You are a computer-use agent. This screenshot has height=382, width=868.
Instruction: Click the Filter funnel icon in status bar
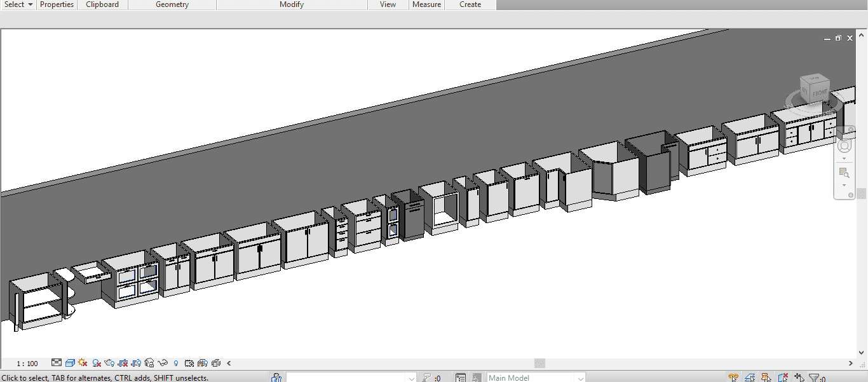coord(814,378)
